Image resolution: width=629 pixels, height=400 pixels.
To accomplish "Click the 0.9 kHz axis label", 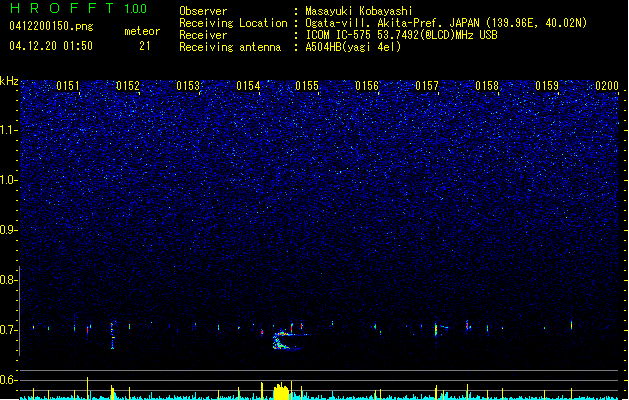I will tap(8, 230).
